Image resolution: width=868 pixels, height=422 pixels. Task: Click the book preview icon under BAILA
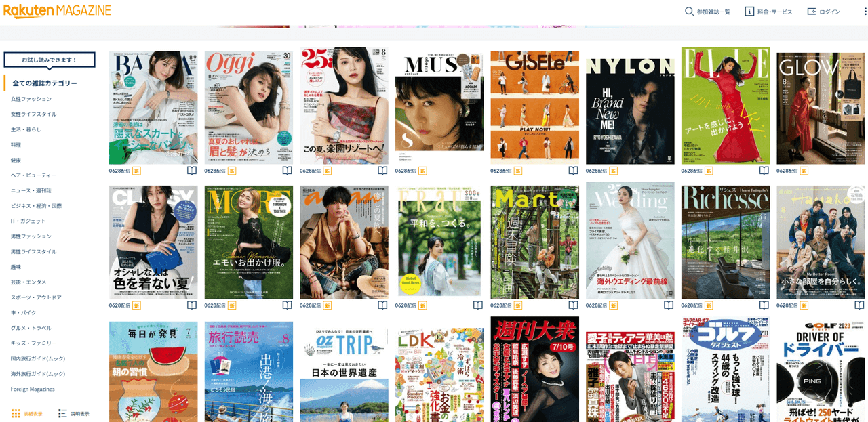(x=192, y=171)
